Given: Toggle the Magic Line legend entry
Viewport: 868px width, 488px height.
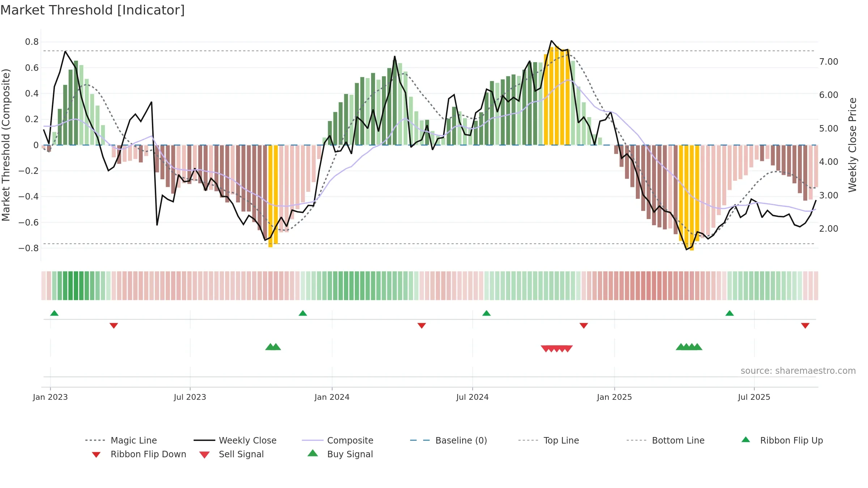Looking at the screenshot, I should pyautogui.click(x=121, y=440).
